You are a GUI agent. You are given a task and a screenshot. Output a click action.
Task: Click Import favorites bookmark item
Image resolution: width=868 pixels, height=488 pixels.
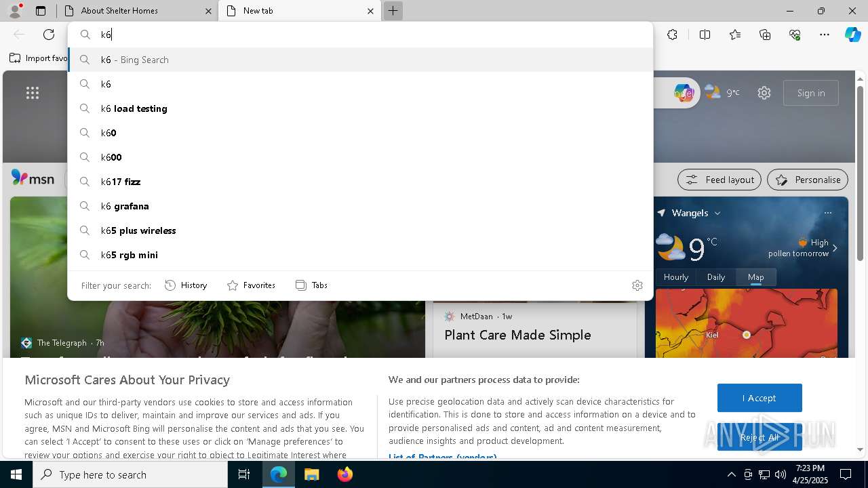pyautogui.click(x=39, y=58)
